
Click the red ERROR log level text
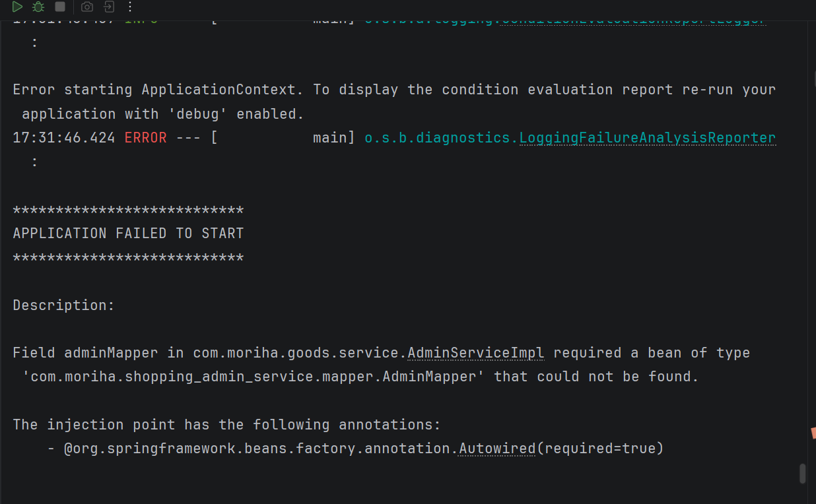(x=145, y=138)
